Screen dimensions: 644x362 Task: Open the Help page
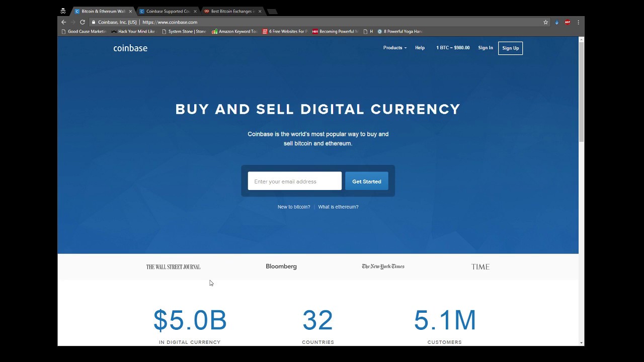coord(420,48)
